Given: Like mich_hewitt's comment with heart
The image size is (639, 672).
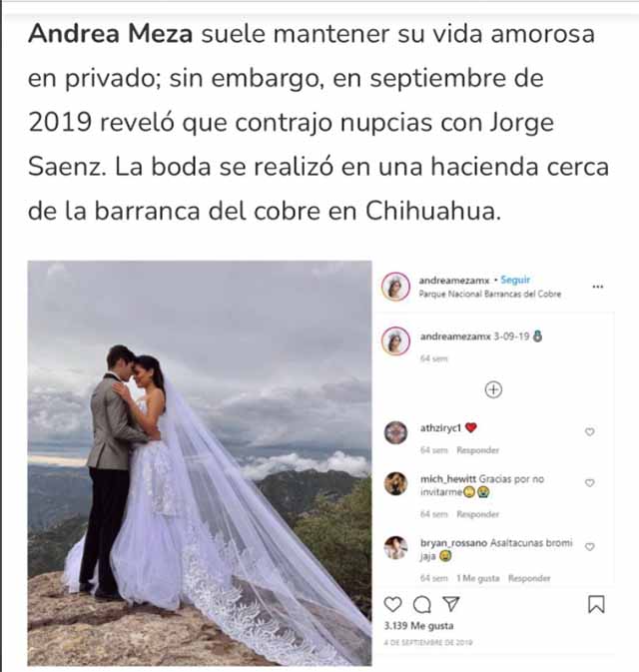Looking at the screenshot, I should [x=590, y=482].
